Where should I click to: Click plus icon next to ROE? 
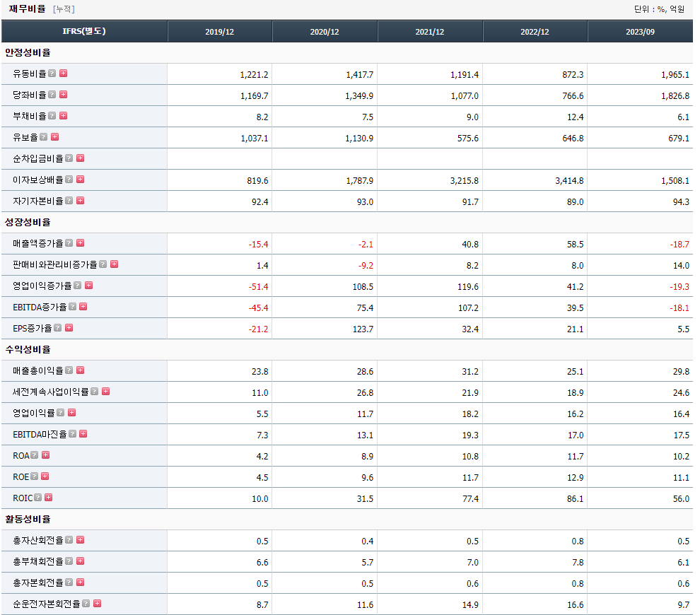click(45, 476)
